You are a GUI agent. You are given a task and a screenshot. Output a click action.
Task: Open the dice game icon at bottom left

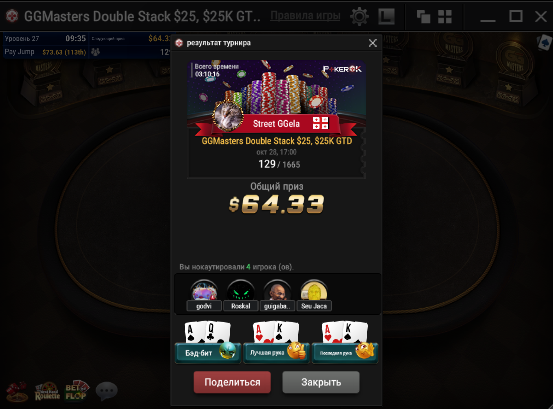pyautogui.click(x=17, y=391)
